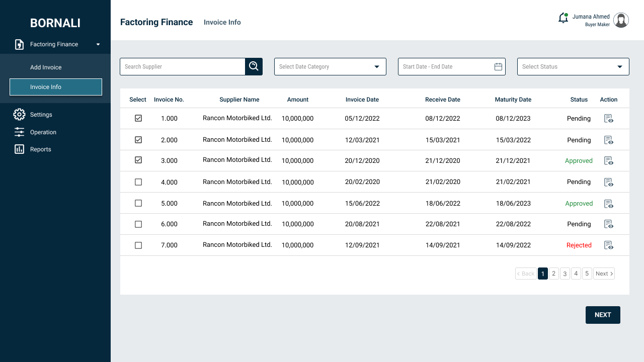The height and width of the screenshot is (362, 644).
Task: View details icon for invoice 7.000
Action: [609, 245]
